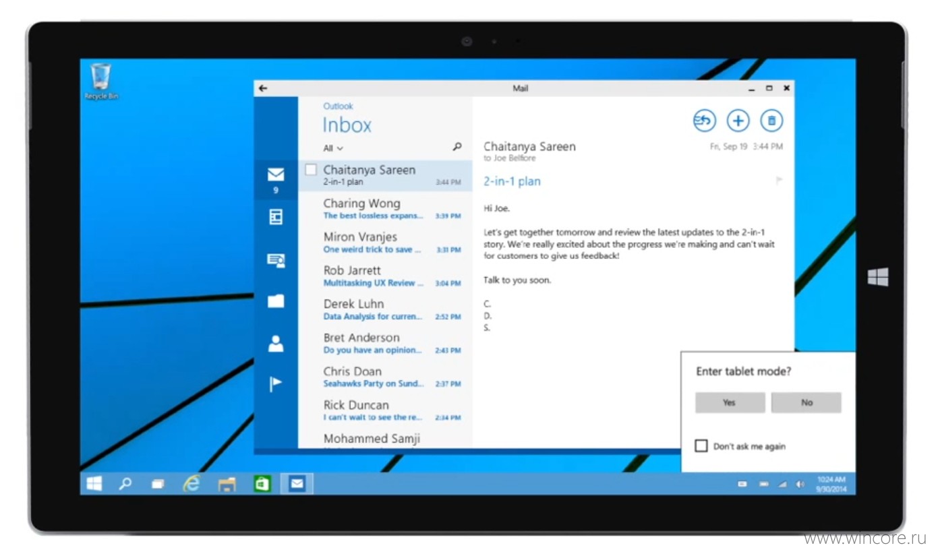This screenshot has width=938, height=560.
Task: Open the newsletters sidebar icon
Action: pos(276,217)
